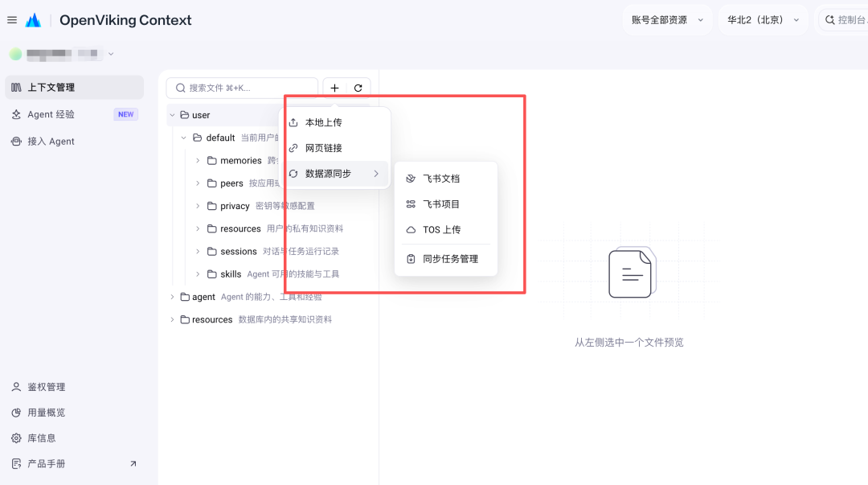Open the hamburger navigation menu

pyautogui.click(x=12, y=20)
